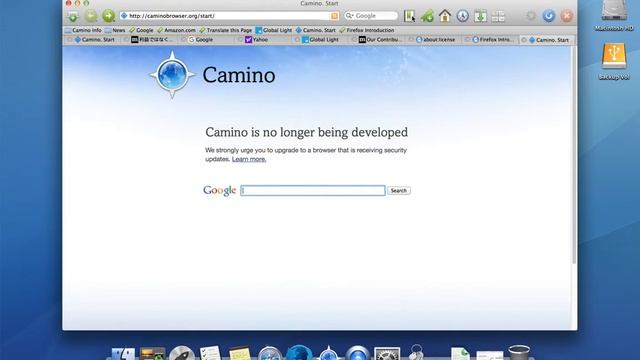Click Translate this Page bookmark
Screen dimensions: 640x360
coord(225,30)
